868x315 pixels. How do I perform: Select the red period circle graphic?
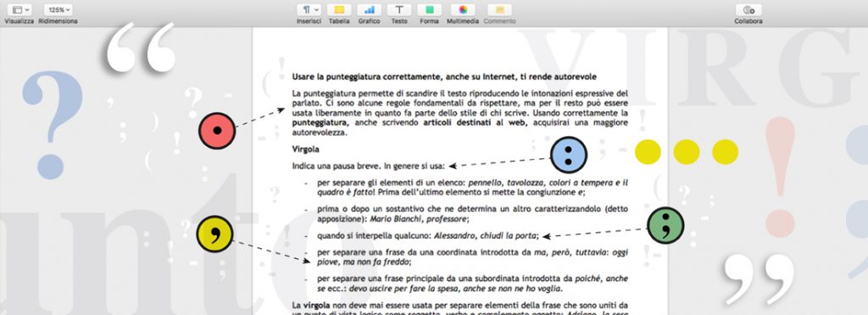pyautogui.click(x=217, y=131)
